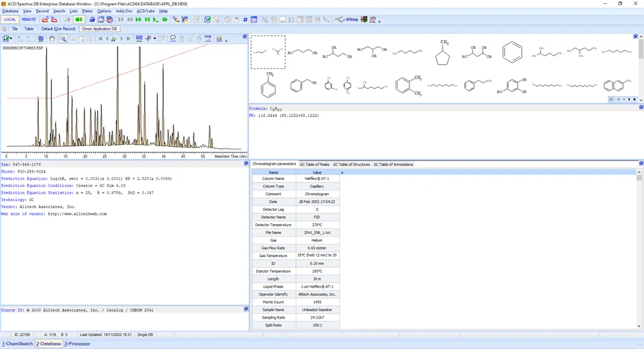Click the Helium value cell
The image size is (644, 349).
(x=317, y=241)
